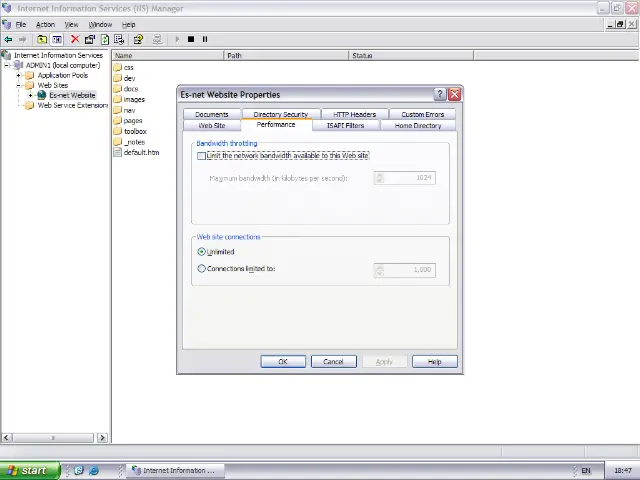Image resolution: width=640 pixels, height=480 pixels.
Task: Switch to the Directory Security tab
Action: 280,114
